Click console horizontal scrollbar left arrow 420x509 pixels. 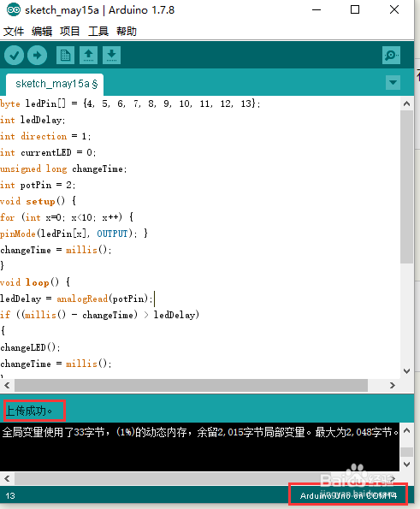[7, 478]
